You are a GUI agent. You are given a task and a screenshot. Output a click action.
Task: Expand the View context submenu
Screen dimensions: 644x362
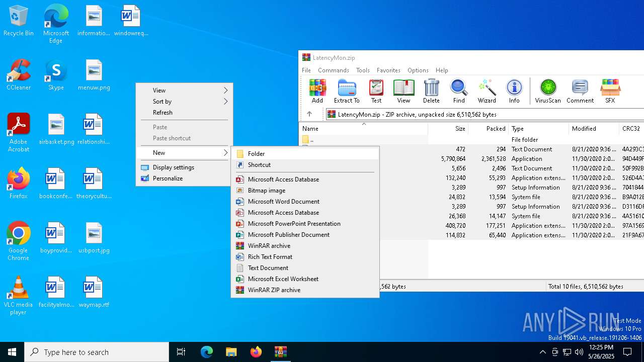(184, 90)
